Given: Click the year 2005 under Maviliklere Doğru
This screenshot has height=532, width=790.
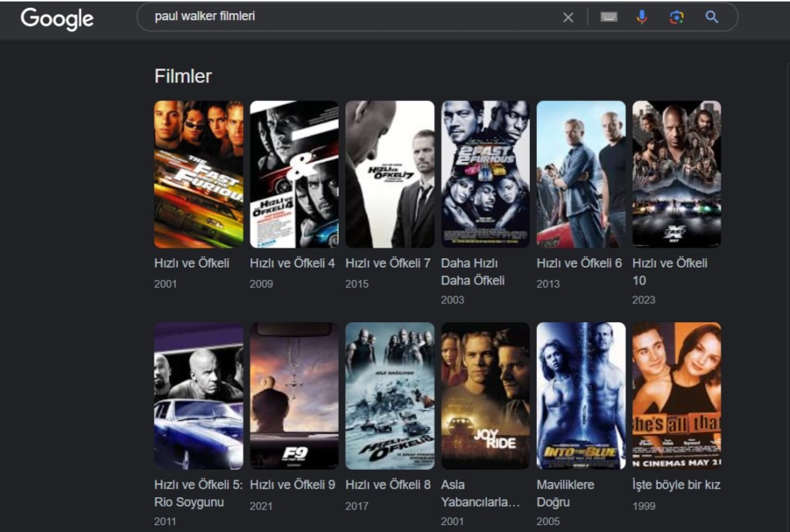Looking at the screenshot, I should click(x=549, y=521).
